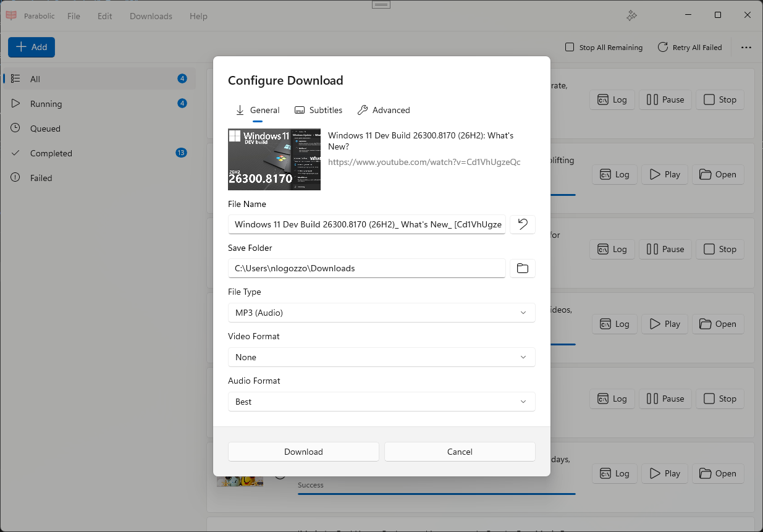Image resolution: width=763 pixels, height=532 pixels.
Task: Open the folder for the row ending 'ideos,'
Action: [718, 324]
